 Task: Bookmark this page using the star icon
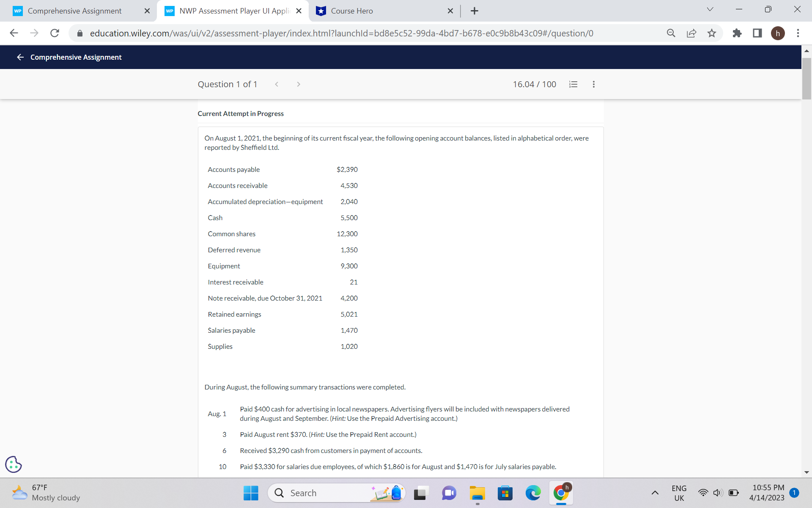coord(712,33)
